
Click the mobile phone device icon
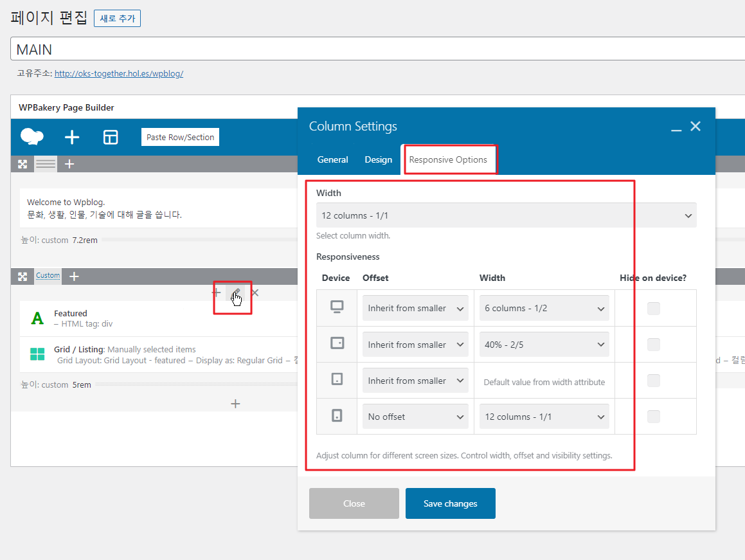337,415
